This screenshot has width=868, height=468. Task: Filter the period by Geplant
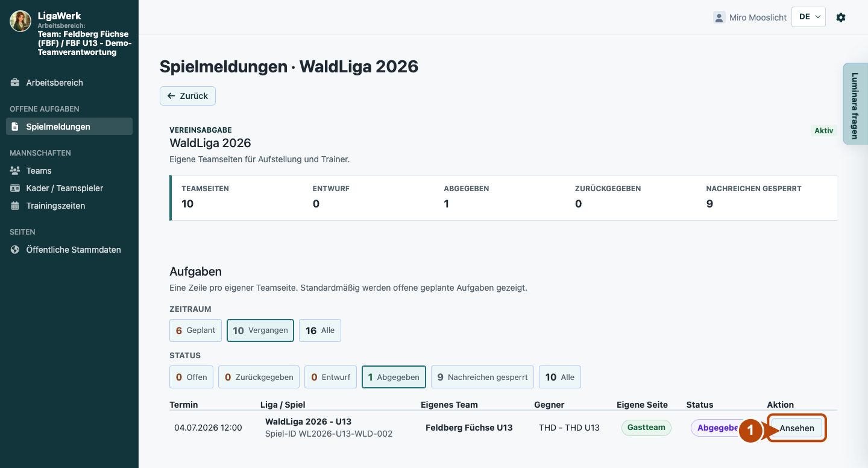[x=195, y=330]
